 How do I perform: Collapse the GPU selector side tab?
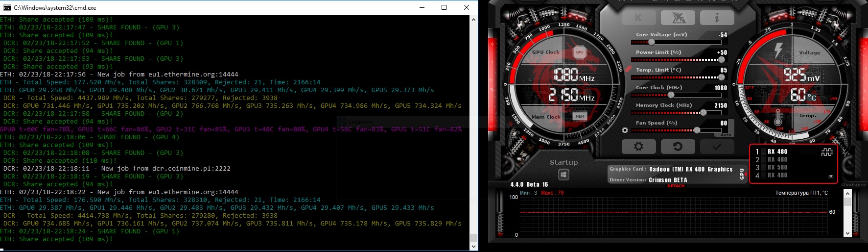742,173
